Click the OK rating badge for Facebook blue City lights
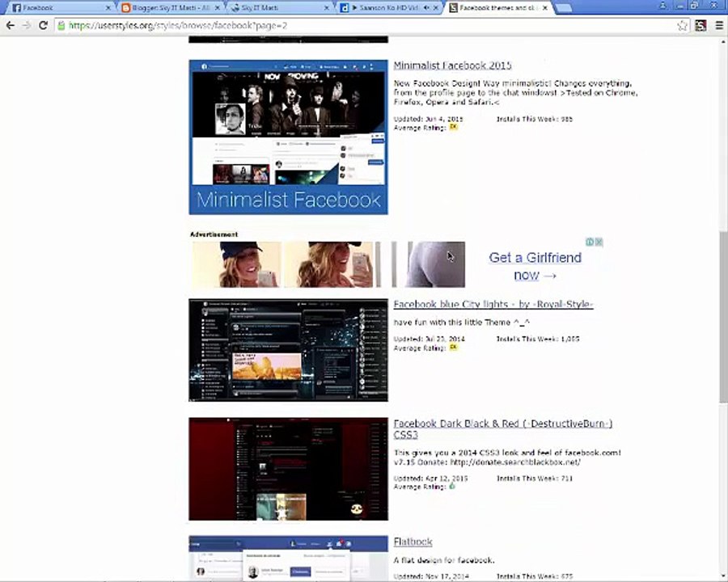The height and width of the screenshot is (582, 728). 453,347
